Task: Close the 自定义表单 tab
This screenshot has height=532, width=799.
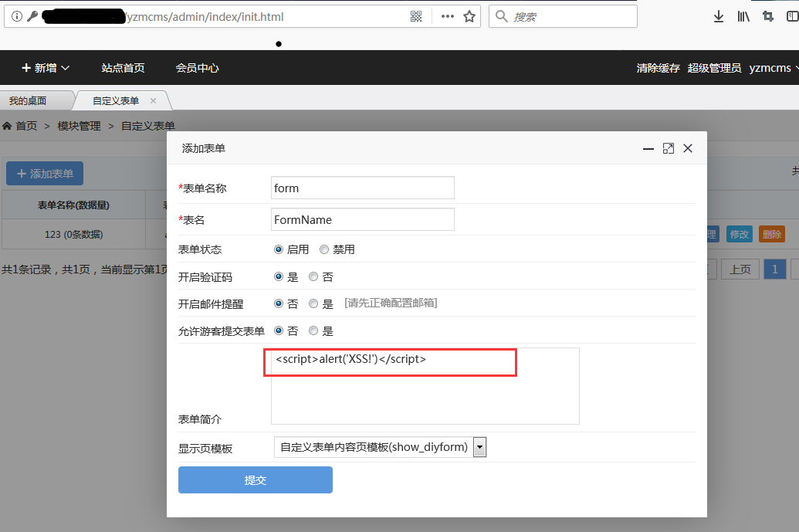Action: pyautogui.click(x=153, y=101)
